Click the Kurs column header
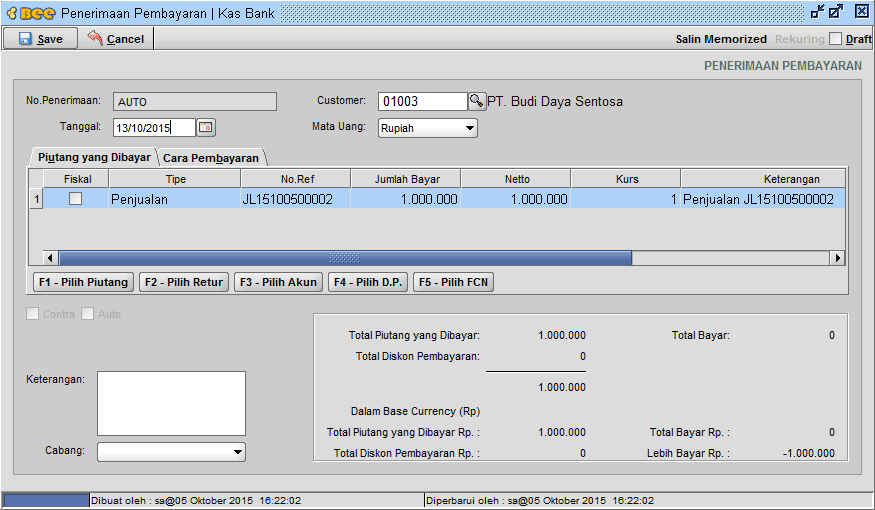Image resolution: width=875 pixels, height=510 pixels. tap(626, 179)
